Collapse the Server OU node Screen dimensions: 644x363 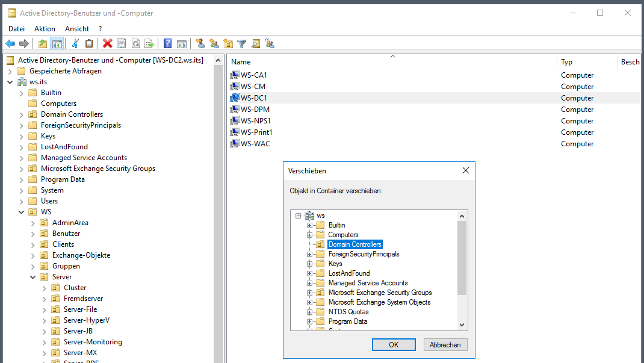33,277
